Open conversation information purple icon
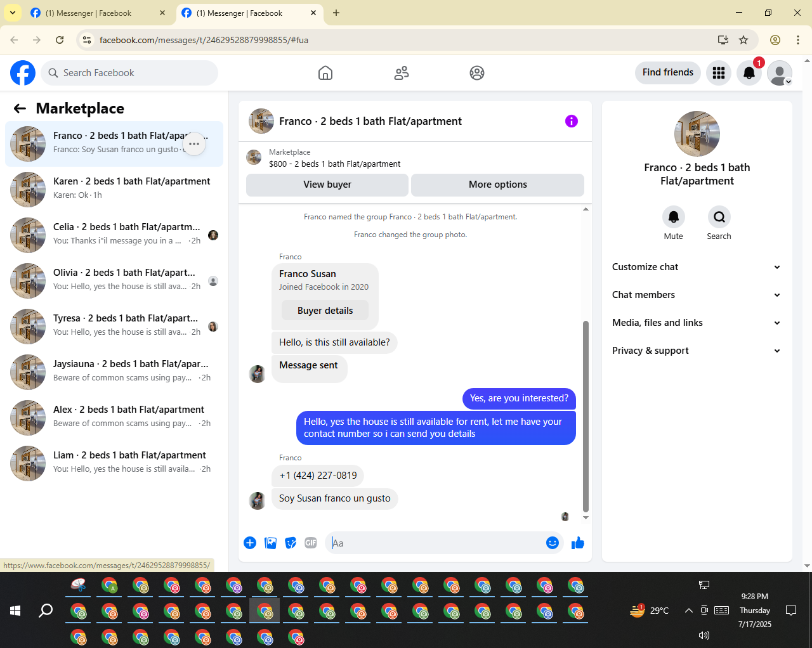Viewport: 812px width, 648px height. [572, 121]
